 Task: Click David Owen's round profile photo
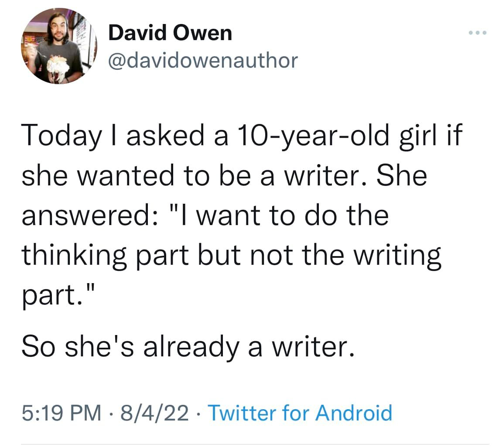click(x=58, y=46)
